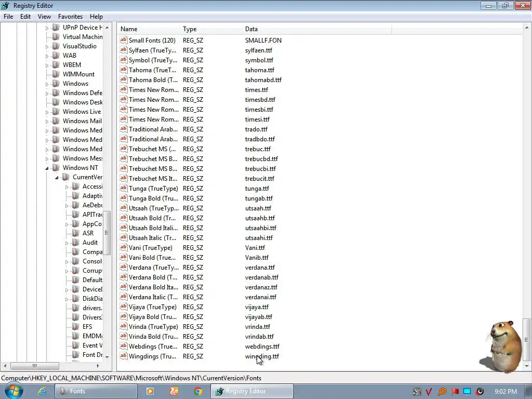Expand the WAB key
The height and width of the screenshot is (399, 532).
coord(47,56)
